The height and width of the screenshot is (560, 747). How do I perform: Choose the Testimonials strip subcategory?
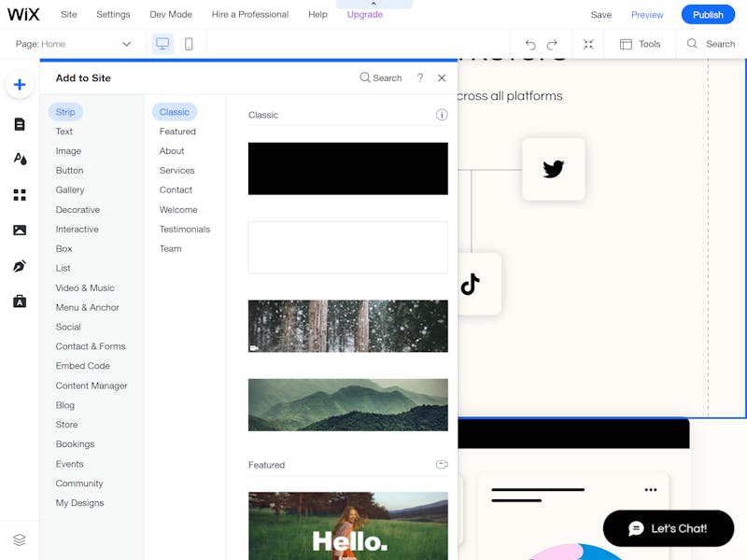point(184,229)
